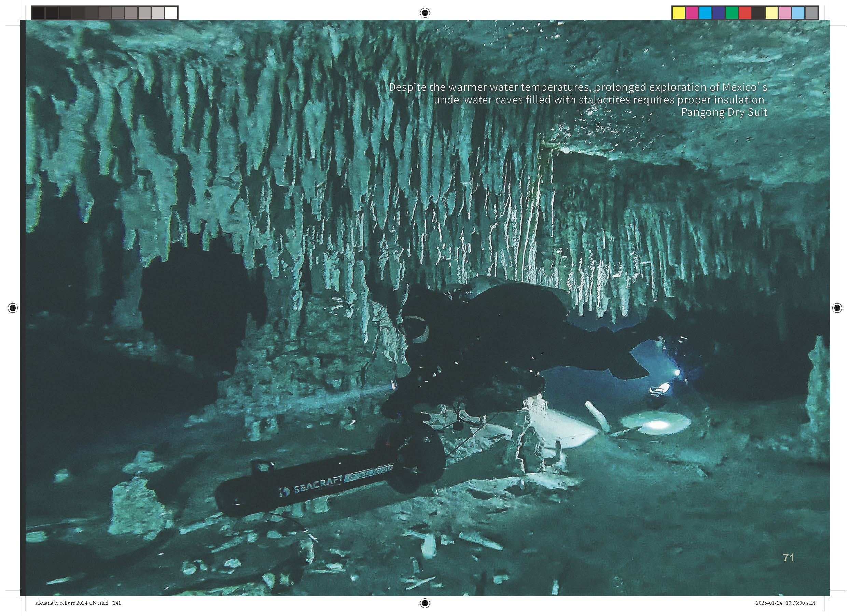Image resolution: width=850 pixels, height=616 pixels.
Task: Click the green swatch in the color bar
Action: click(731, 13)
